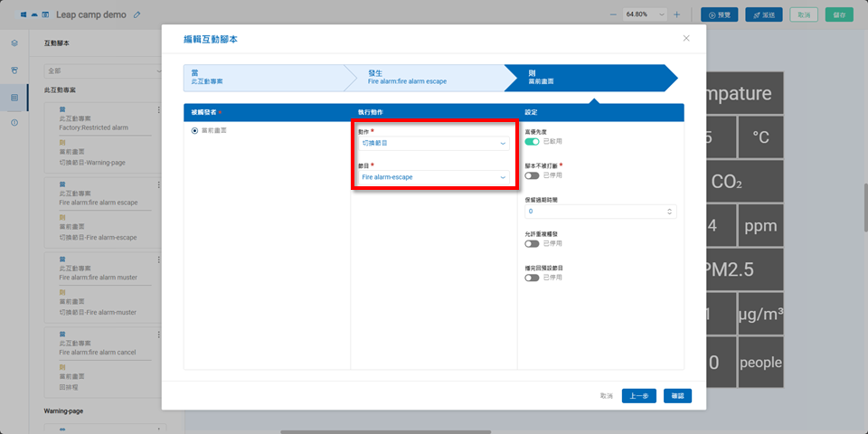Go to the 當 step in wizard

tap(262, 78)
